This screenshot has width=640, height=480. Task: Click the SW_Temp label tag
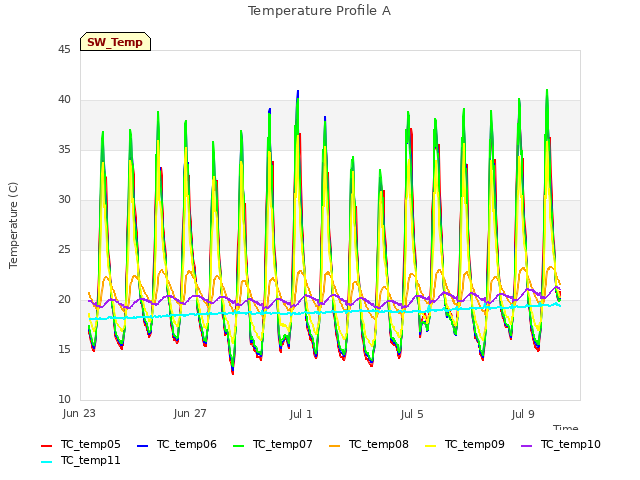tap(116, 42)
